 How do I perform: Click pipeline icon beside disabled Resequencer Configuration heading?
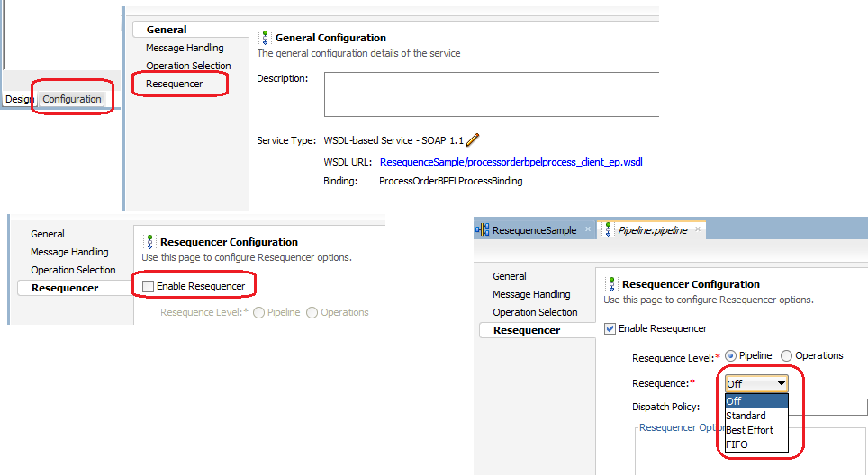(x=150, y=242)
